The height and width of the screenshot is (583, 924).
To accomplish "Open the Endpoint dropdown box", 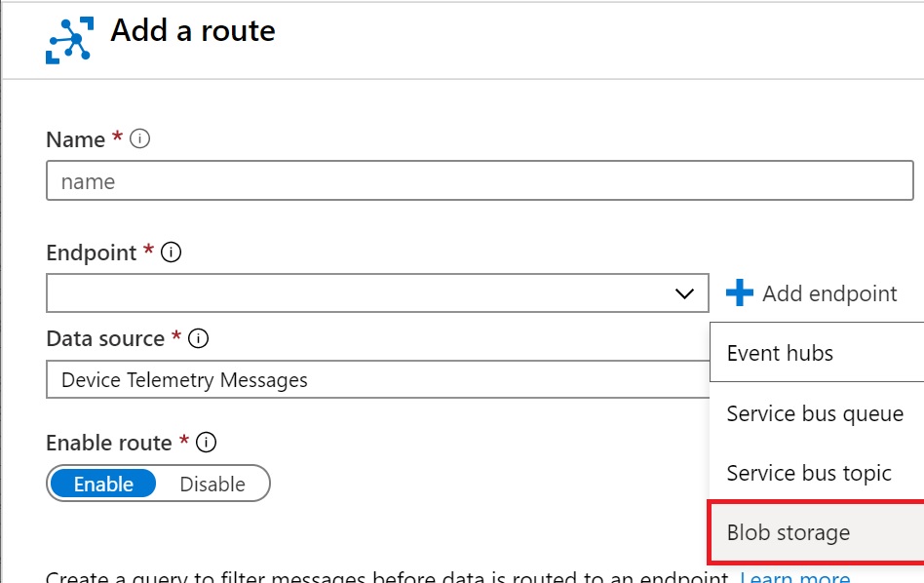I will [377, 293].
